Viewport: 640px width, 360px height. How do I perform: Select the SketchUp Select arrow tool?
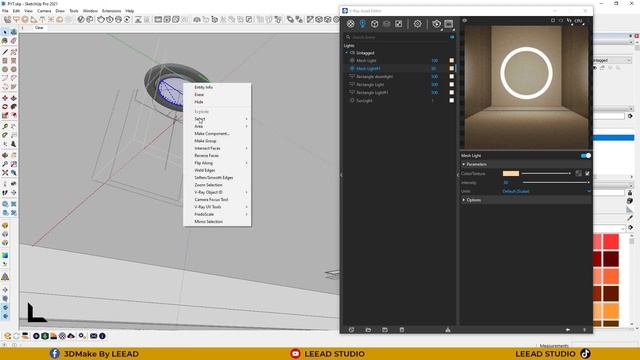[5, 32]
